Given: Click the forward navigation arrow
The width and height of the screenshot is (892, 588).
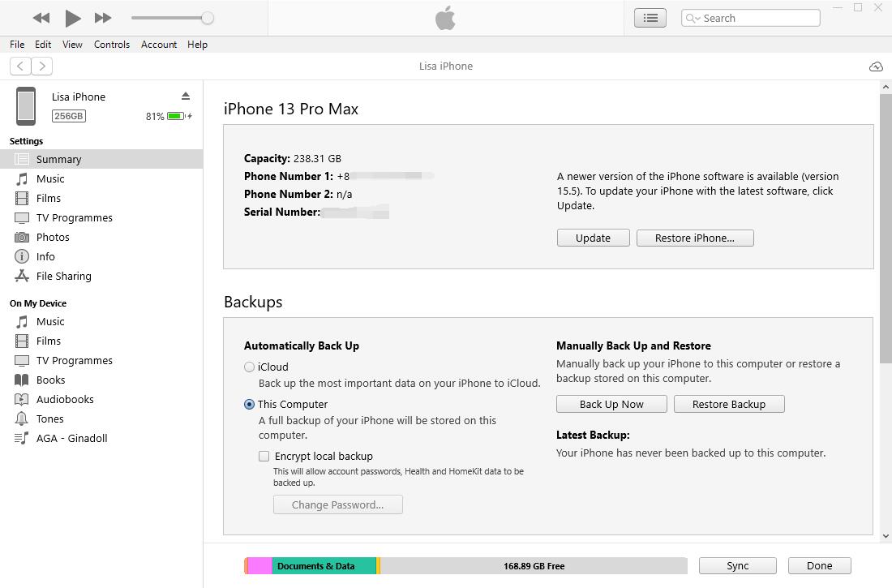Looking at the screenshot, I should coord(42,66).
